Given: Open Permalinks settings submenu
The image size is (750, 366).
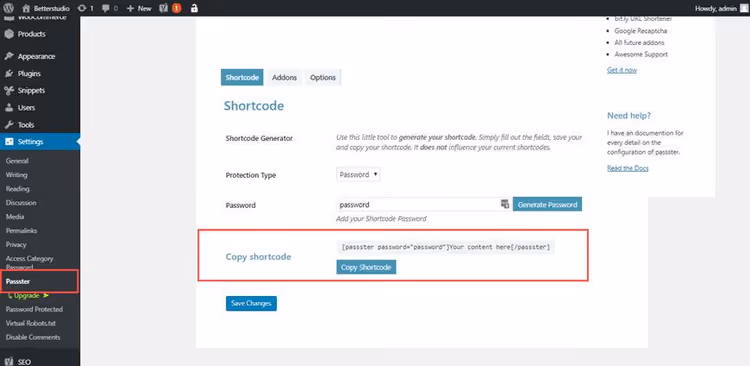Looking at the screenshot, I should (x=21, y=231).
